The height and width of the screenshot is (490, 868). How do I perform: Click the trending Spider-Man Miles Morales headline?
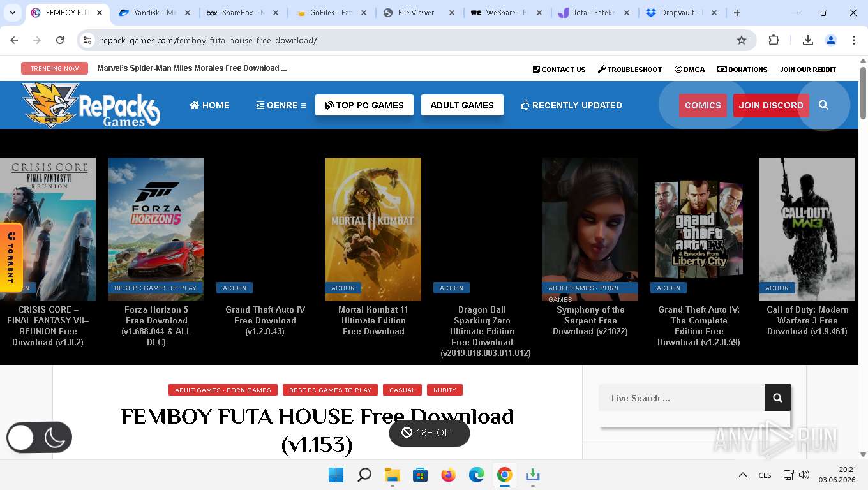click(192, 68)
